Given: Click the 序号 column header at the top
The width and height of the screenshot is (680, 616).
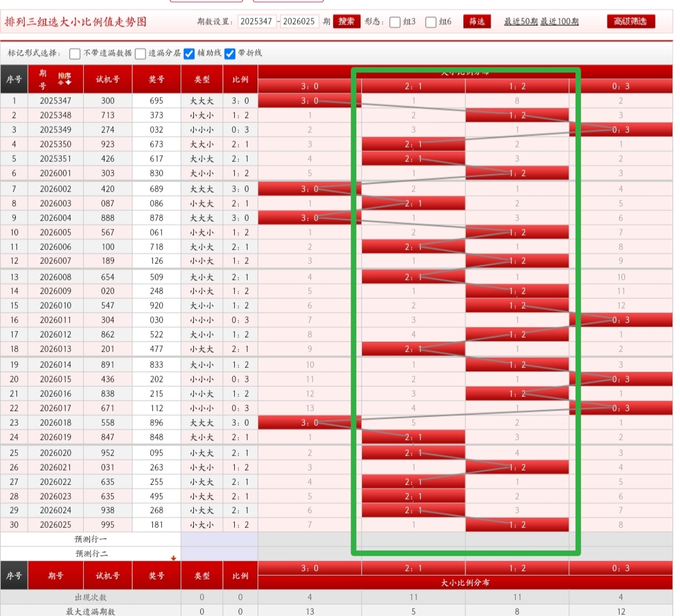Looking at the screenshot, I should tap(14, 79).
